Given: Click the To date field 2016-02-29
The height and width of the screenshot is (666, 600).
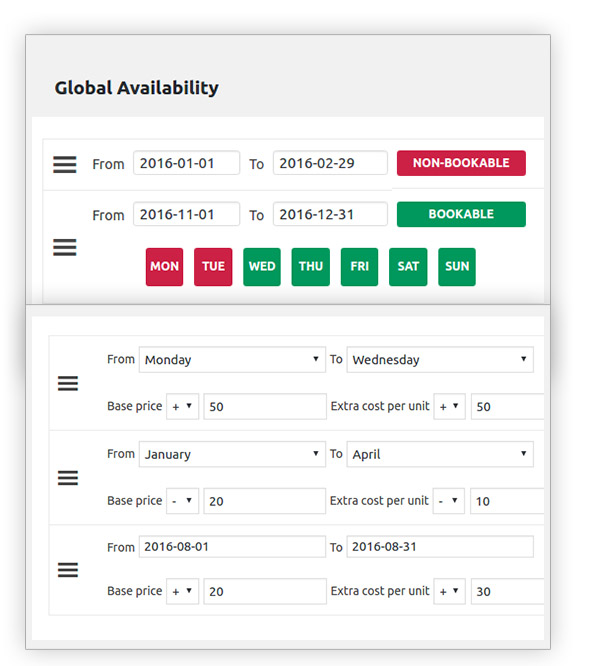Looking at the screenshot, I should (330, 163).
